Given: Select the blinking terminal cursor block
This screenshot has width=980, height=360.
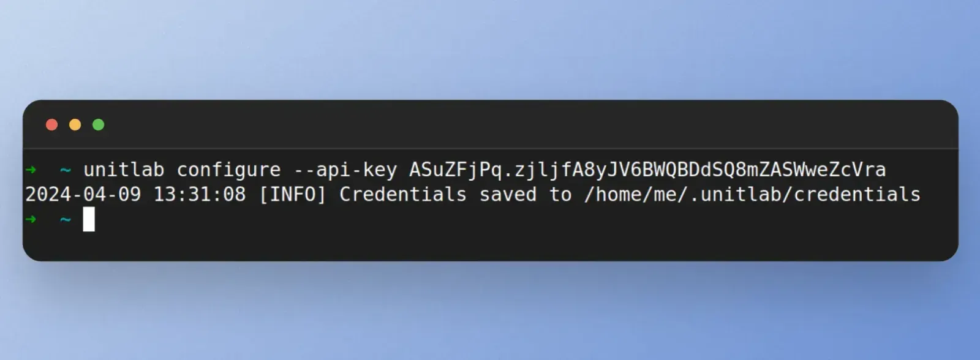Looking at the screenshot, I should click(88, 219).
